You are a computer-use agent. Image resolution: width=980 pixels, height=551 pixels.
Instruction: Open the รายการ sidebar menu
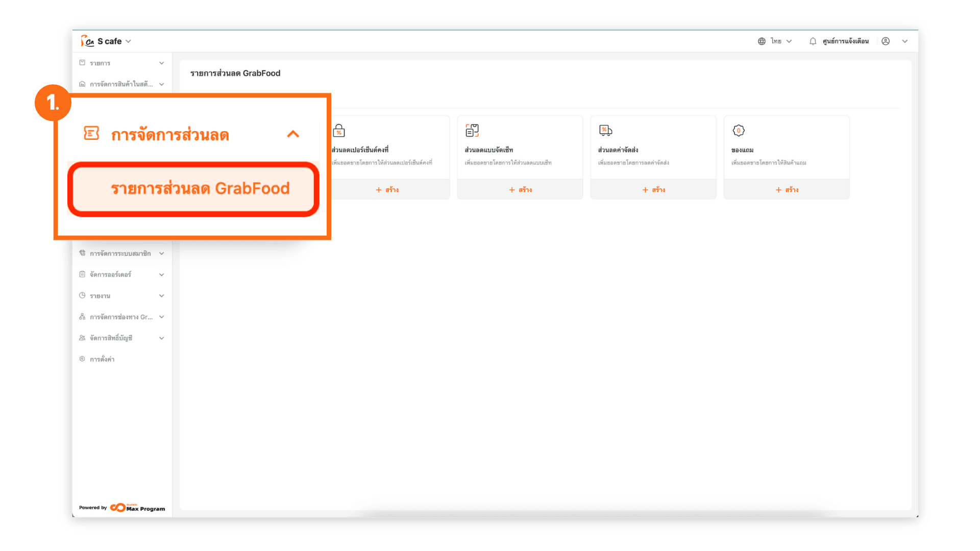(100, 63)
